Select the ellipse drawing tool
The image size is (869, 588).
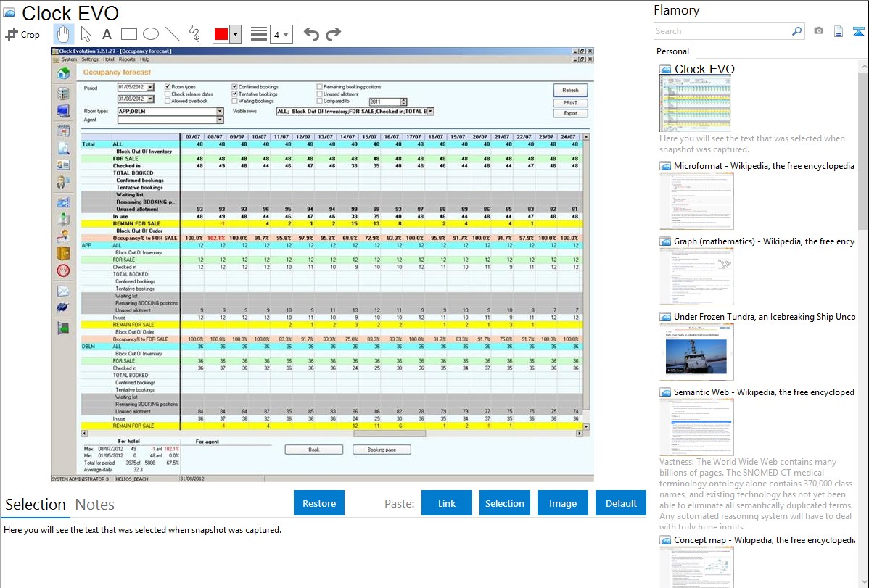pos(151,34)
